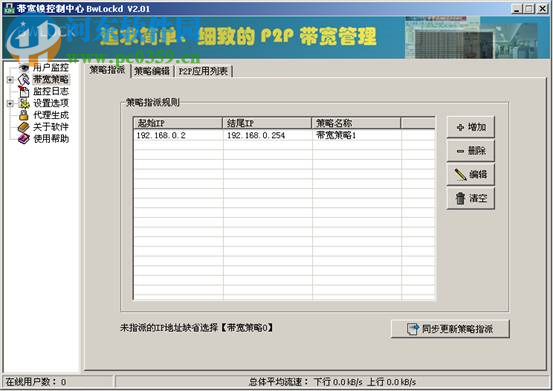Click the 同步更新策略指派 button

pyautogui.click(x=450, y=329)
